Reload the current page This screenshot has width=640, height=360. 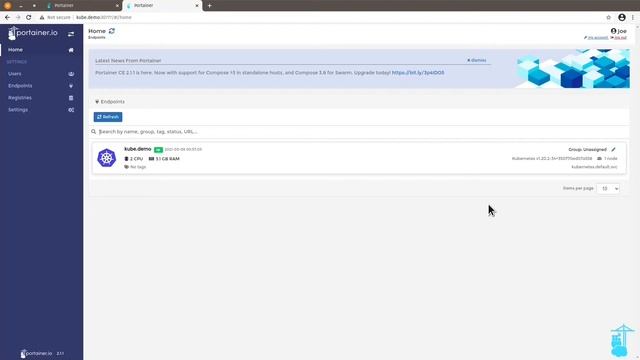pyautogui.click(x=29, y=18)
